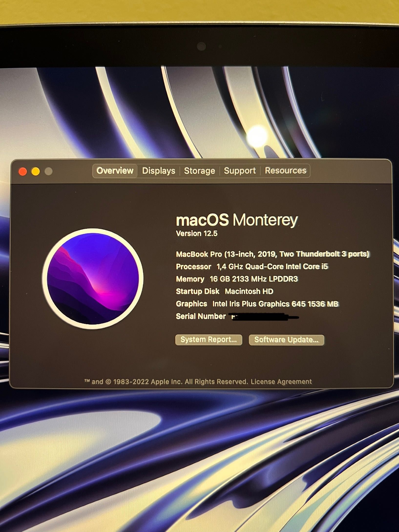This screenshot has height=532, width=399.
Task: Click the Apple Inc. copyright text
Action: [166, 381]
